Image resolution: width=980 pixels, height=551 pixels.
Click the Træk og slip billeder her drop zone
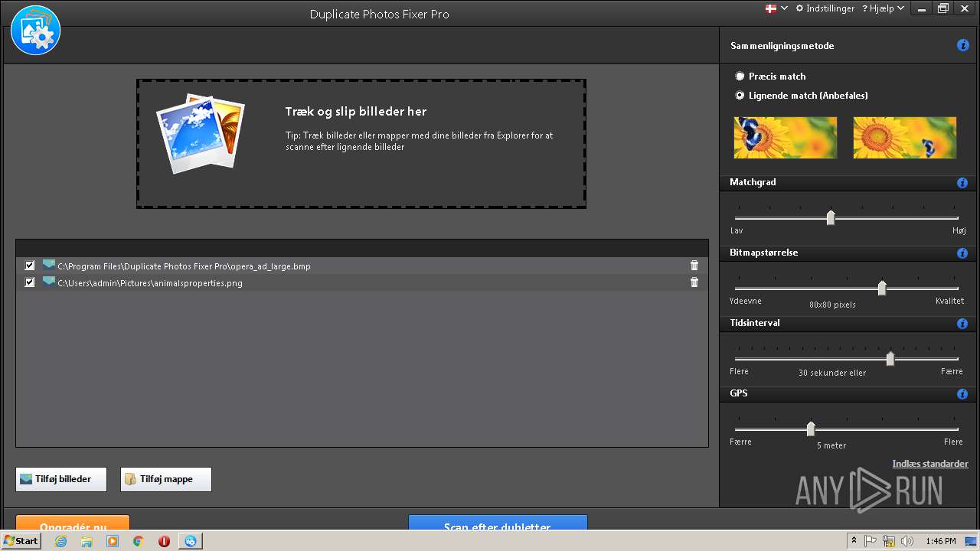[361, 144]
